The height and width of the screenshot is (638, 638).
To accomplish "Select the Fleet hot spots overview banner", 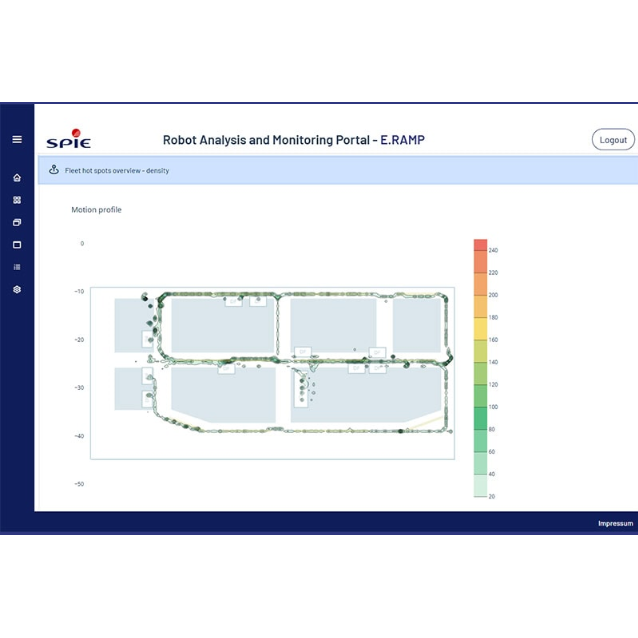I will pos(338,170).
